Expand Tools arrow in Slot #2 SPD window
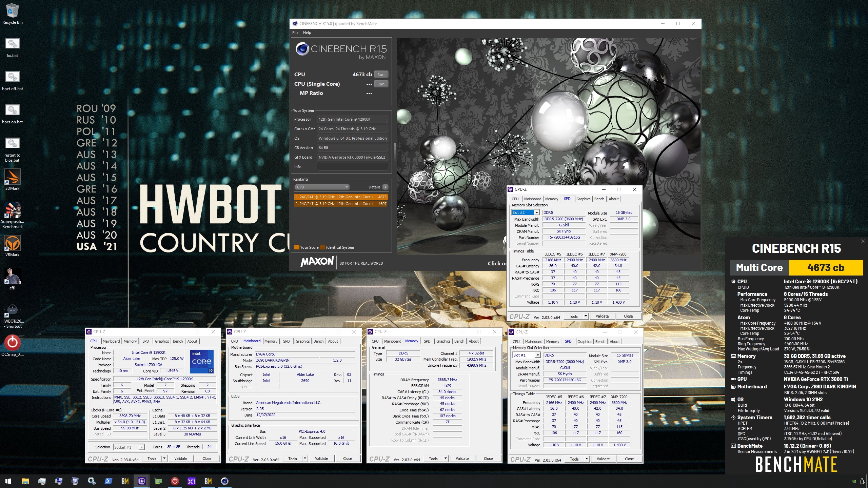Screen dimensions: 868x488 586,316
